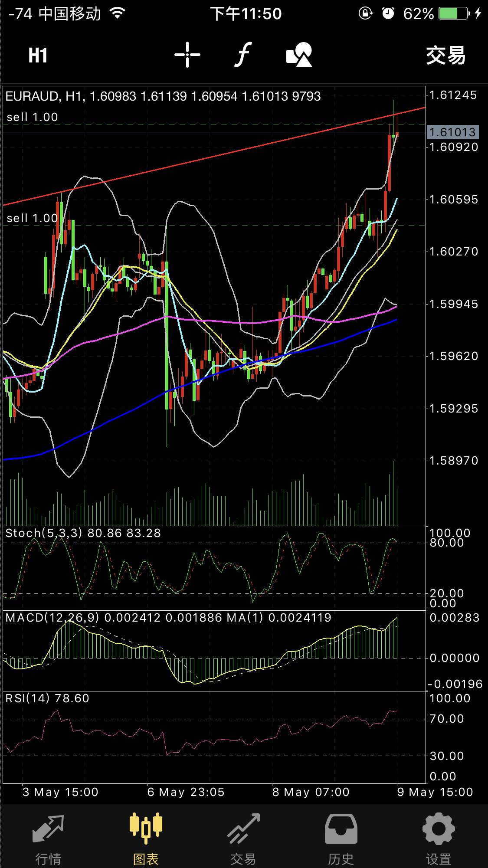Viewport: 488px width, 868px height.
Task: Tap the rotation lock status icon
Action: (366, 13)
